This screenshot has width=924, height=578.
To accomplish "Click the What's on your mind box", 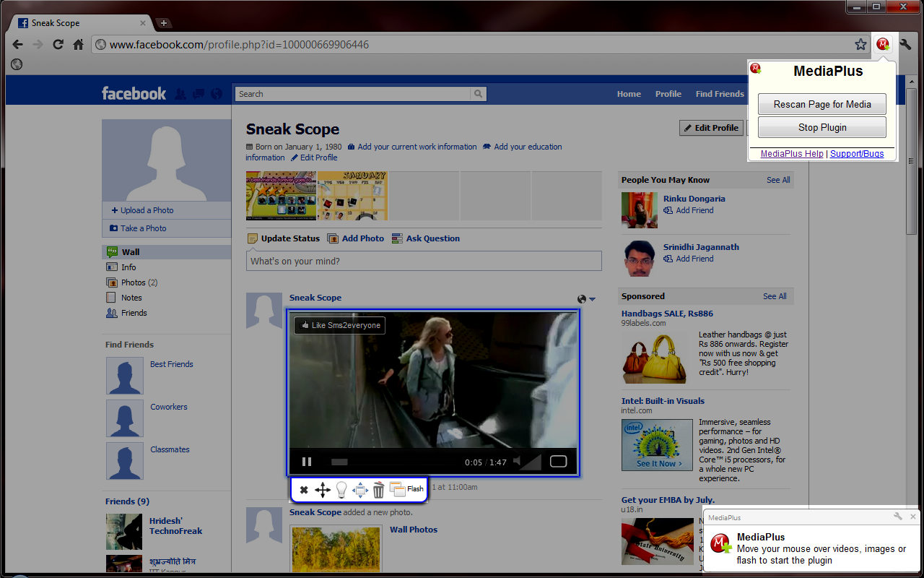I will 424,261.
